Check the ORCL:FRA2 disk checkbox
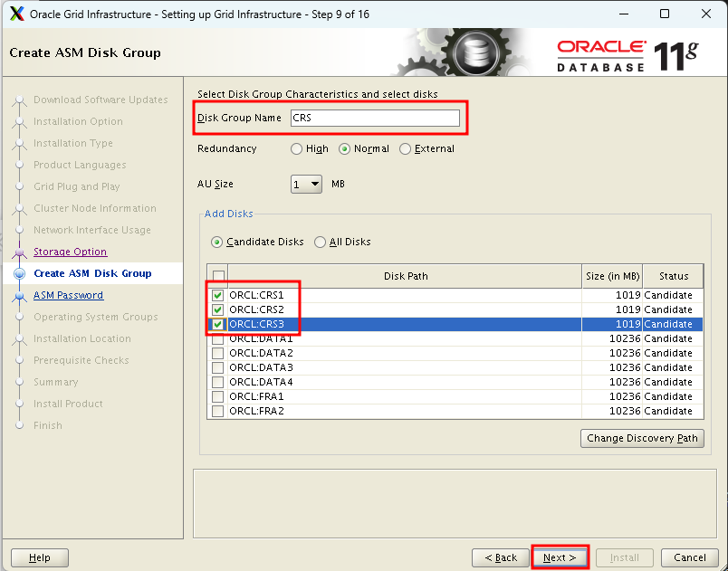The image size is (728, 571). (217, 411)
